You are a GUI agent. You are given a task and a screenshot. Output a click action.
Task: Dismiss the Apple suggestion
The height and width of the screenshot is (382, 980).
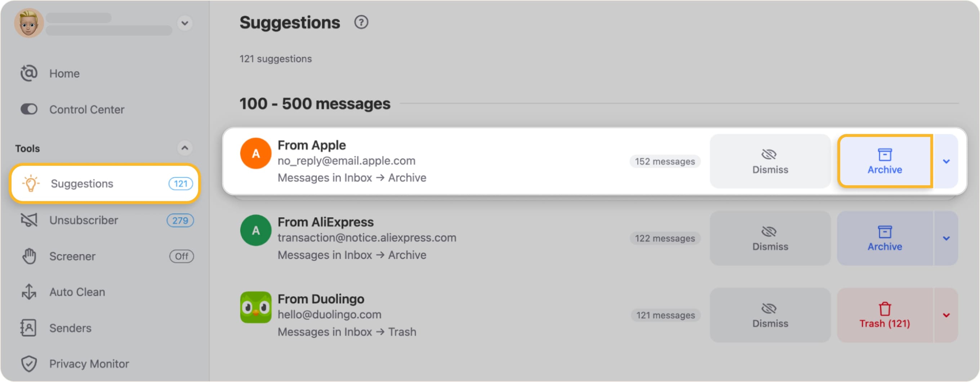(x=770, y=161)
